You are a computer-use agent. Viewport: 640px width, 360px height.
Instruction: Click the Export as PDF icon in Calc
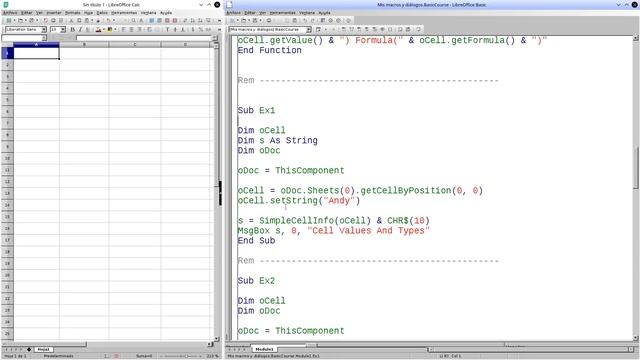tap(46, 20)
